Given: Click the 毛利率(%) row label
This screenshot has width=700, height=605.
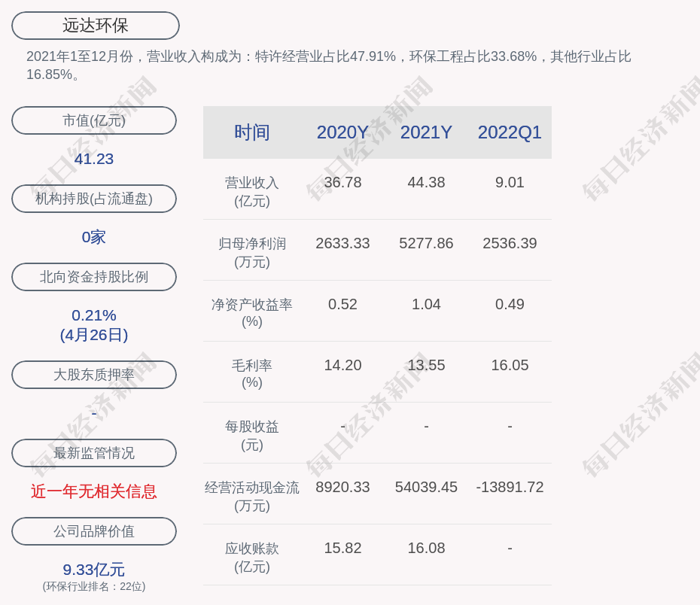Looking at the screenshot, I should [252, 374].
